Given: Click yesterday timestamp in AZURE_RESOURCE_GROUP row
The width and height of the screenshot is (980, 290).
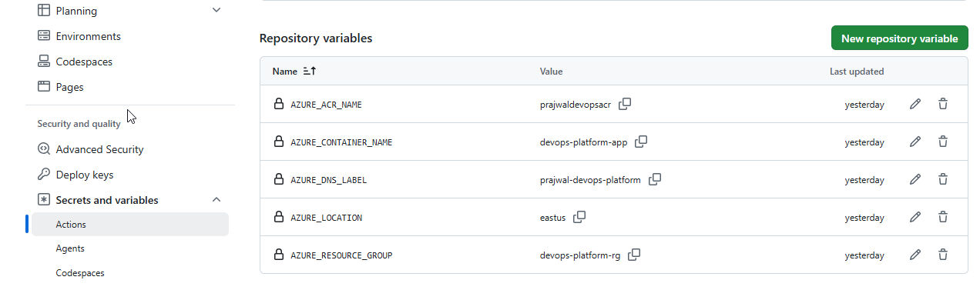Looking at the screenshot, I should tap(864, 255).
